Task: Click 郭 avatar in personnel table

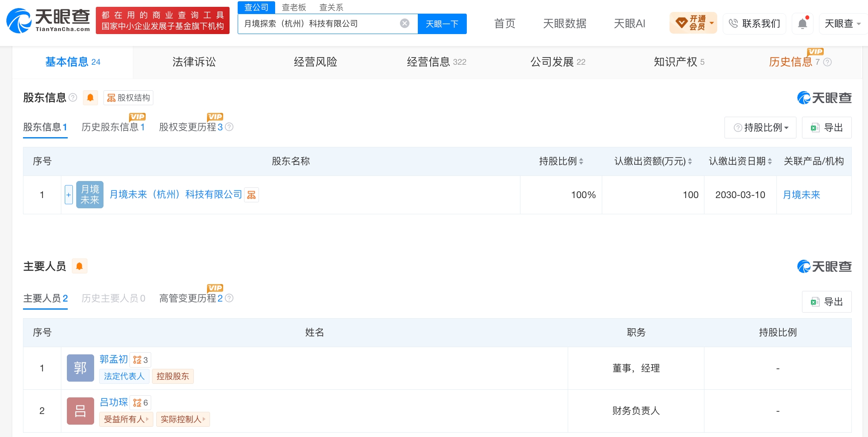Action: click(80, 368)
